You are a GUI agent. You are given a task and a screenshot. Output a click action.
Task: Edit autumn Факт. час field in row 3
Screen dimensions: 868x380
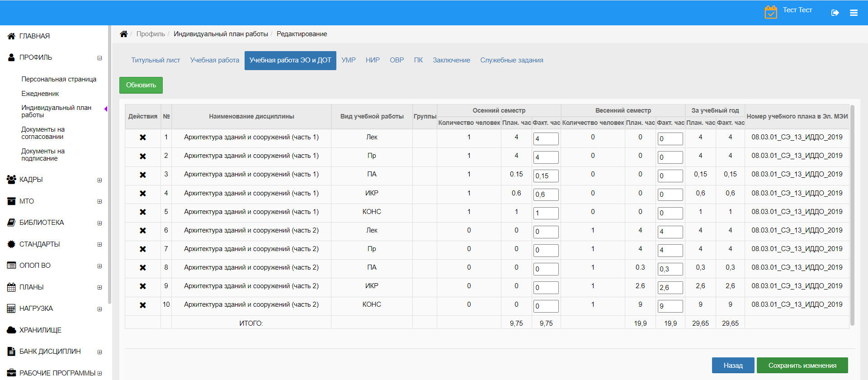coord(546,176)
